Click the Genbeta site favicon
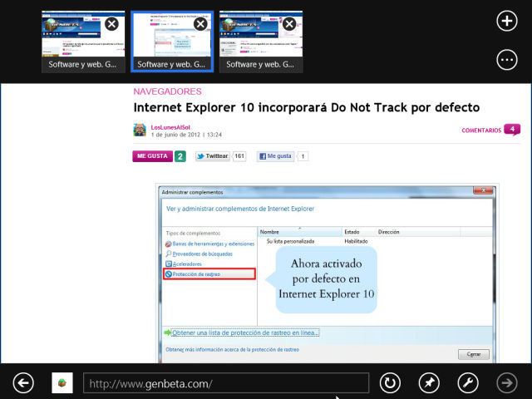The image size is (532, 399). click(x=62, y=383)
